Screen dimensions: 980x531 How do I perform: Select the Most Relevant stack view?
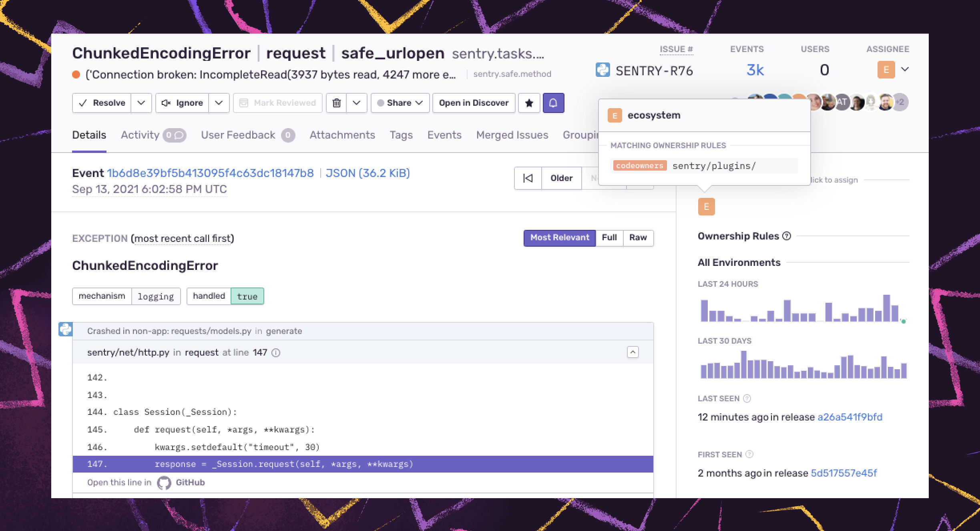(x=559, y=238)
